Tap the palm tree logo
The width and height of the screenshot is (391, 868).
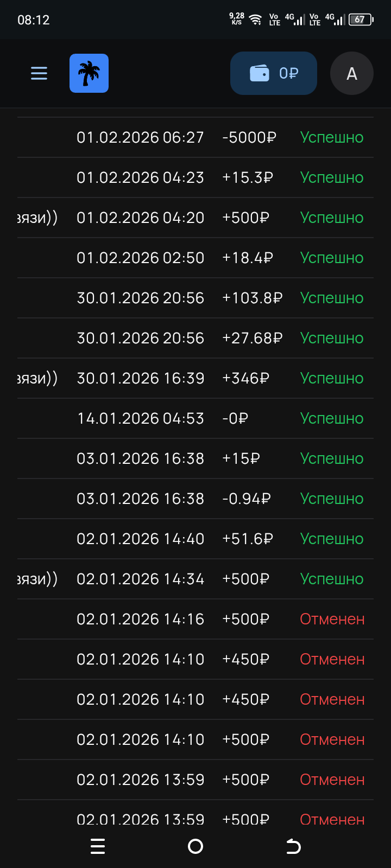(x=89, y=73)
